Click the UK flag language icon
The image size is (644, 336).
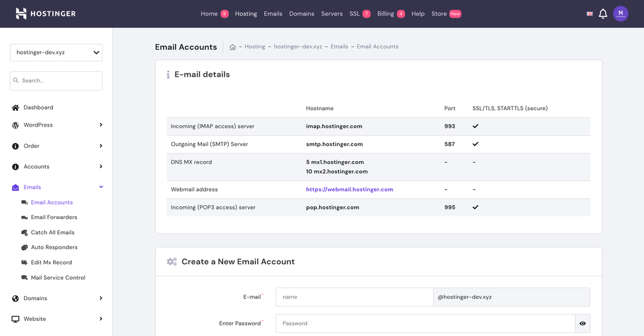(x=589, y=14)
